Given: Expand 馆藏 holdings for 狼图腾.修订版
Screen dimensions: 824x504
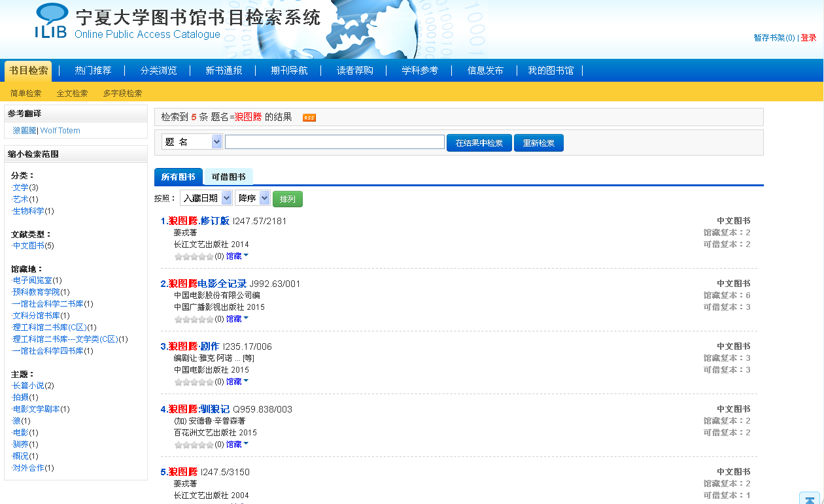Looking at the screenshot, I should pos(237,256).
